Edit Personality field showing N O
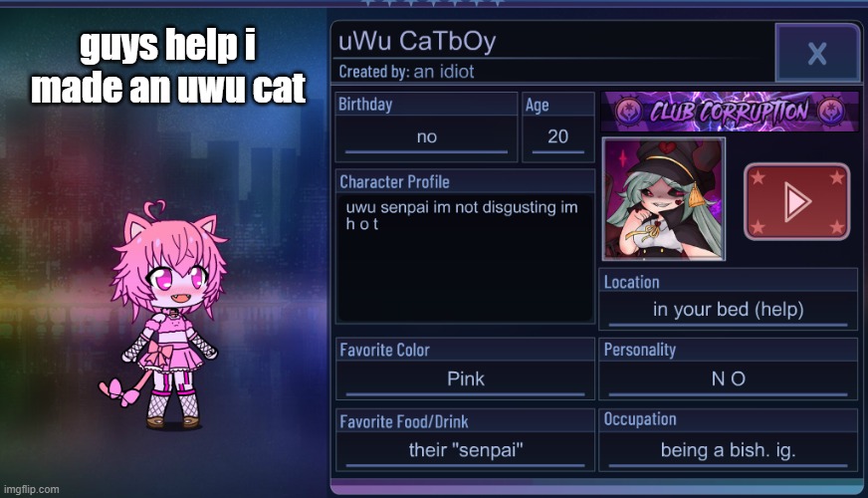The height and width of the screenshot is (498, 868). point(728,380)
